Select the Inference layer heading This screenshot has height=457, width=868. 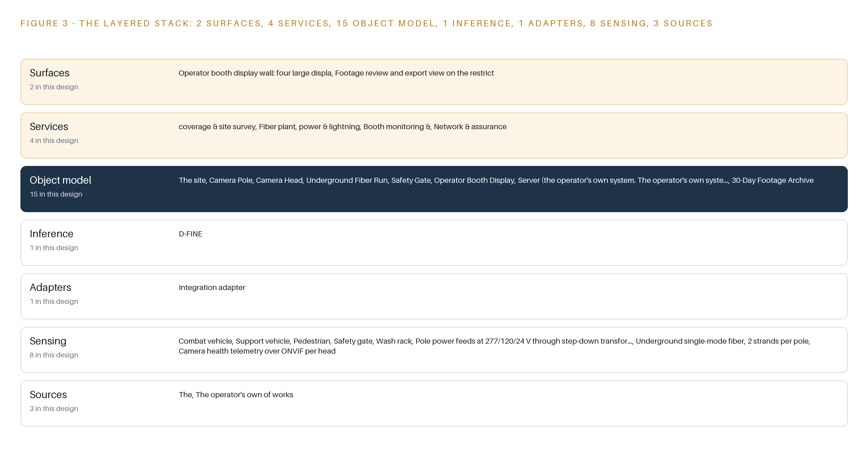52,234
